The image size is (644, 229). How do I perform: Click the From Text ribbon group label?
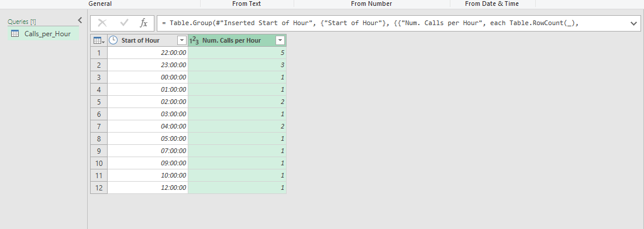pyautogui.click(x=246, y=4)
